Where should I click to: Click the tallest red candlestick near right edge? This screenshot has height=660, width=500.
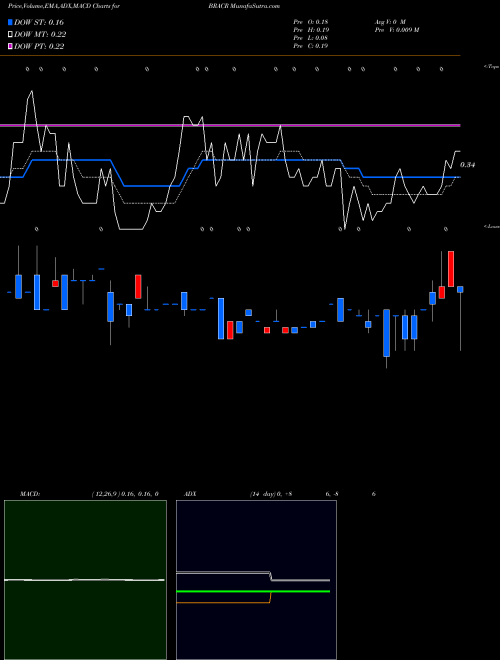(451, 269)
